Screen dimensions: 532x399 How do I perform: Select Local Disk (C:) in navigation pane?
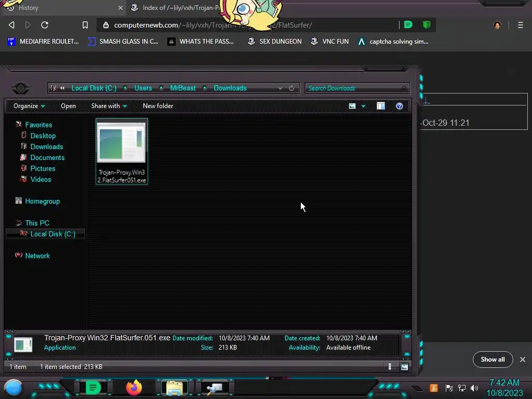coord(45,234)
